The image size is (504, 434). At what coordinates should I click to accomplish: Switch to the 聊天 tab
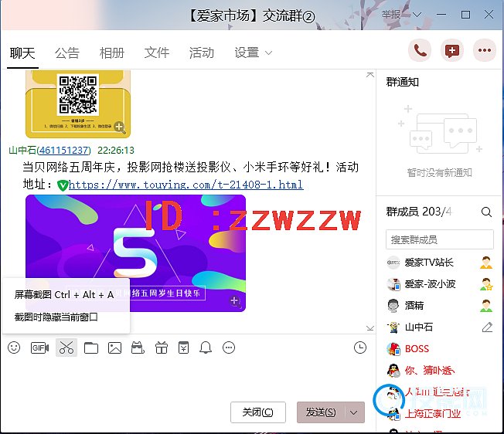tap(22, 53)
